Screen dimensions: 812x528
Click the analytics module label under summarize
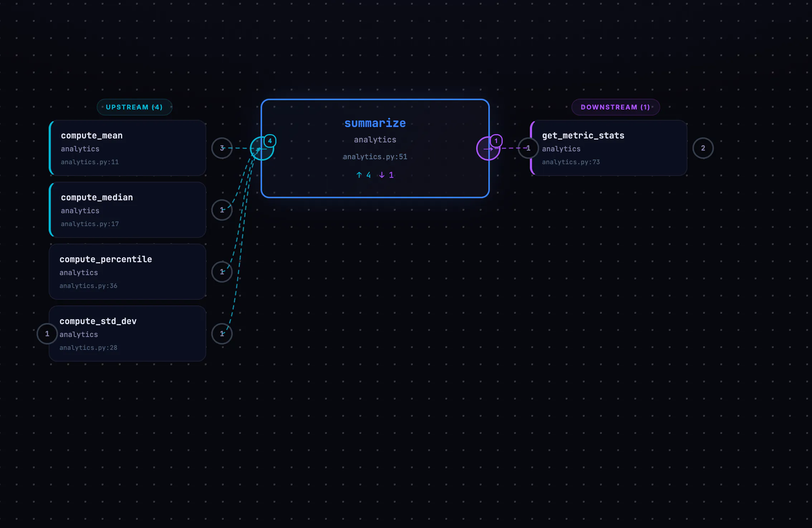(x=375, y=140)
